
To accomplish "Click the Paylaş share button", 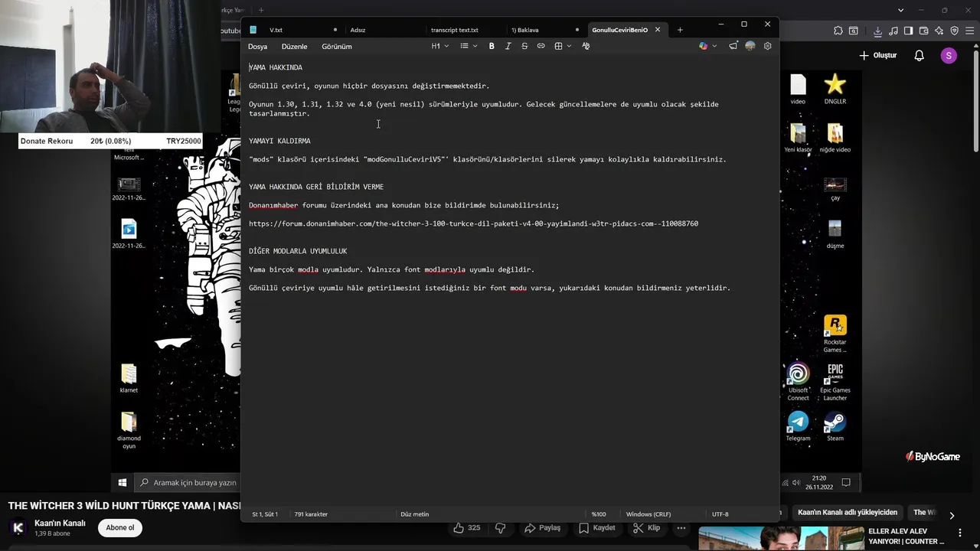I will tap(542, 528).
